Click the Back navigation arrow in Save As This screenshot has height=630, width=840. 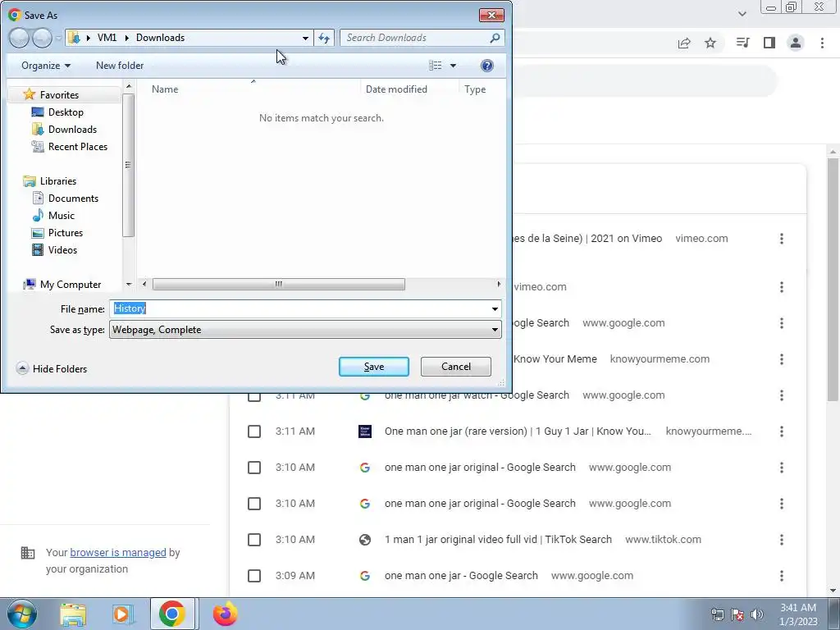click(19, 38)
